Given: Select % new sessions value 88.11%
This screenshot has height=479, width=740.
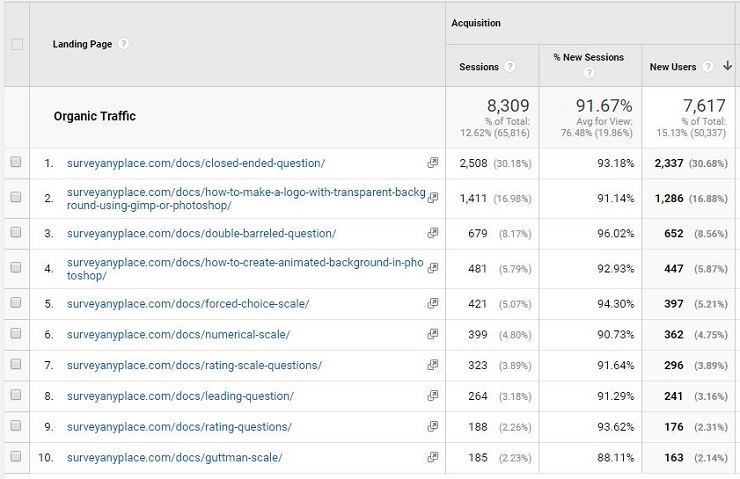Looking at the screenshot, I should click(x=615, y=457).
